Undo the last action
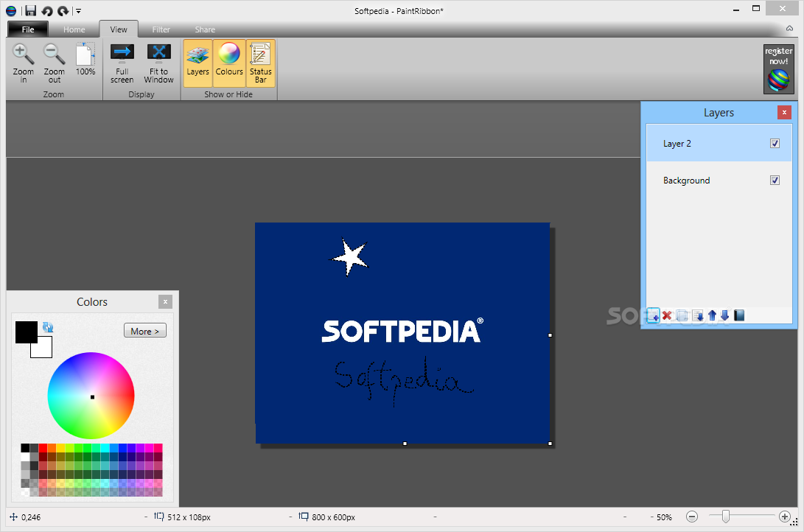 tap(46, 11)
